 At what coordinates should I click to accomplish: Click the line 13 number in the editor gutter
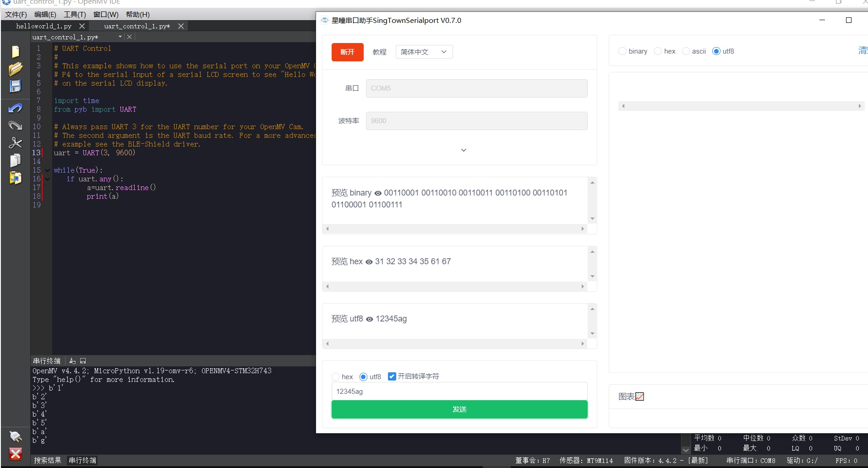point(36,153)
